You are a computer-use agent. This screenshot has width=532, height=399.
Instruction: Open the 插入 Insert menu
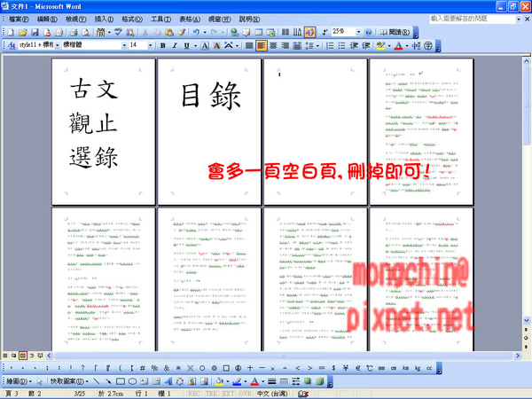coord(104,19)
